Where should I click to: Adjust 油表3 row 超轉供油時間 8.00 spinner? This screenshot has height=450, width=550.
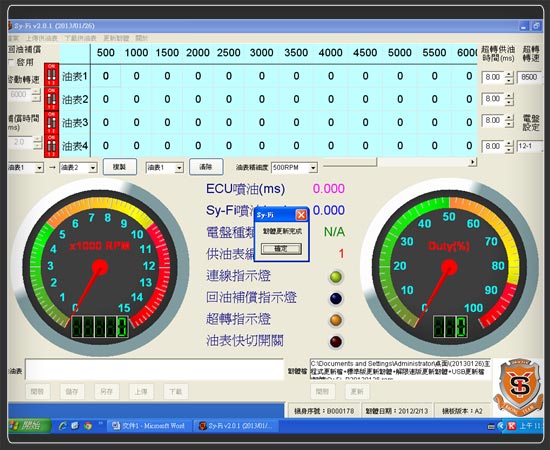509,121
